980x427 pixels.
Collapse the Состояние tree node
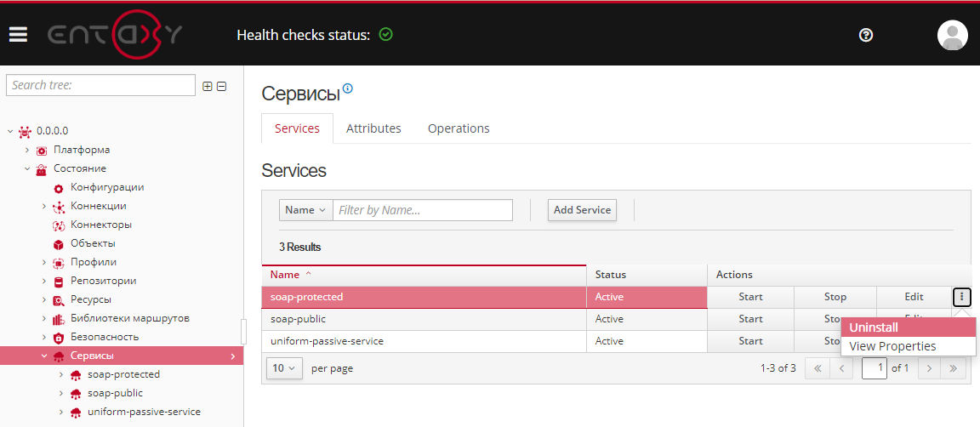[27, 168]
